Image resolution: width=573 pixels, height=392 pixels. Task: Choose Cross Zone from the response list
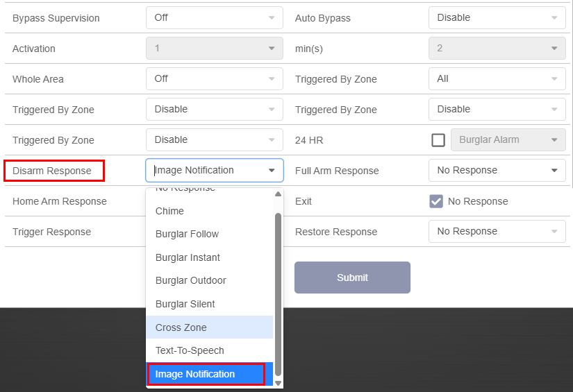(x=209, y=327)
